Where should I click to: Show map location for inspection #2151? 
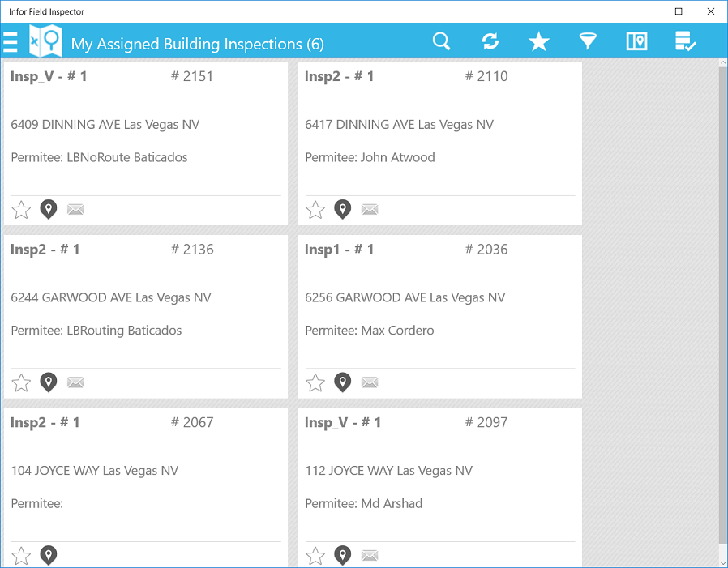(x=48, y=209)
